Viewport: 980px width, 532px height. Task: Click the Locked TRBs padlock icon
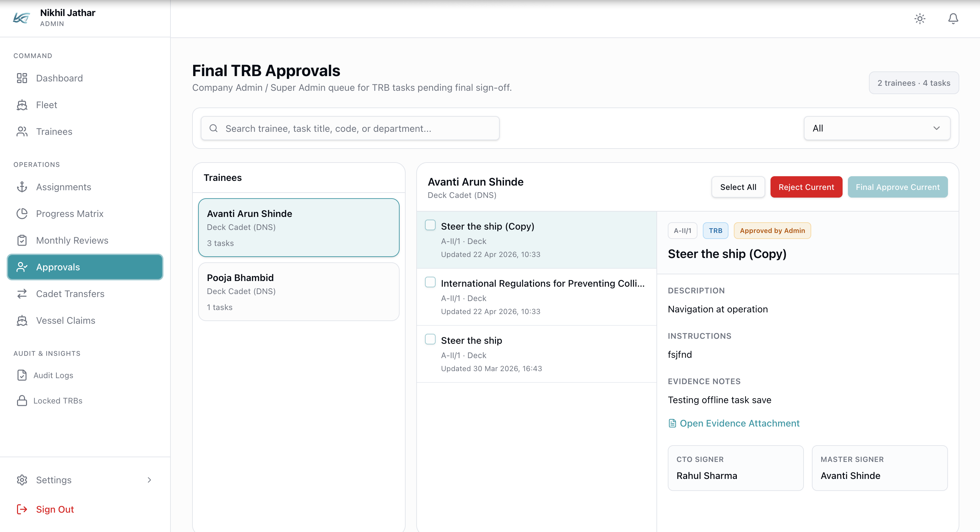(22, 400)
